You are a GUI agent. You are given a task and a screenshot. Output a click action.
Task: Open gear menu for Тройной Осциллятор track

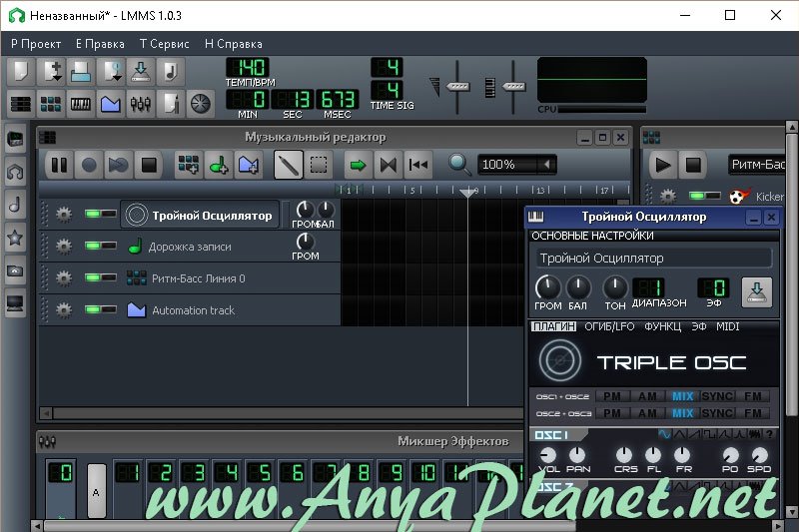[64, 215]
